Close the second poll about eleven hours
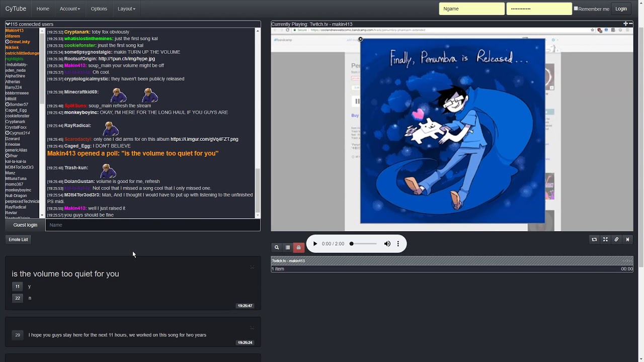 252,328
